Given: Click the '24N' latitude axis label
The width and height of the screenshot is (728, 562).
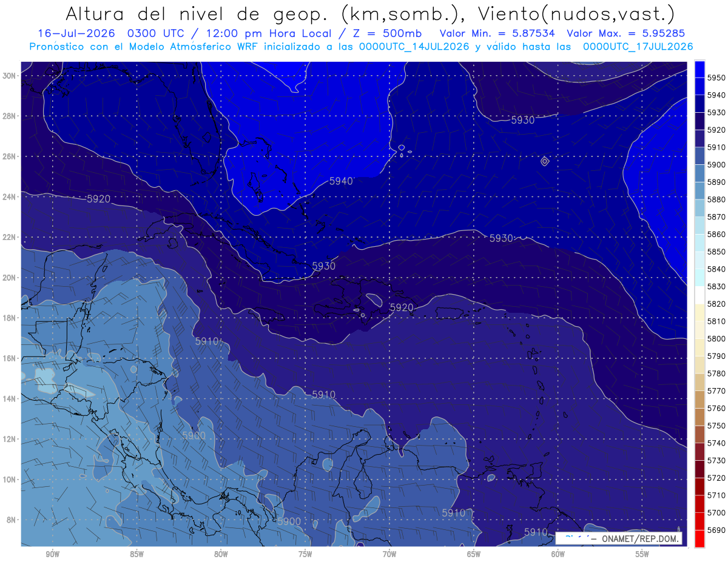Looking at the screenshot, I should (10, 197).
